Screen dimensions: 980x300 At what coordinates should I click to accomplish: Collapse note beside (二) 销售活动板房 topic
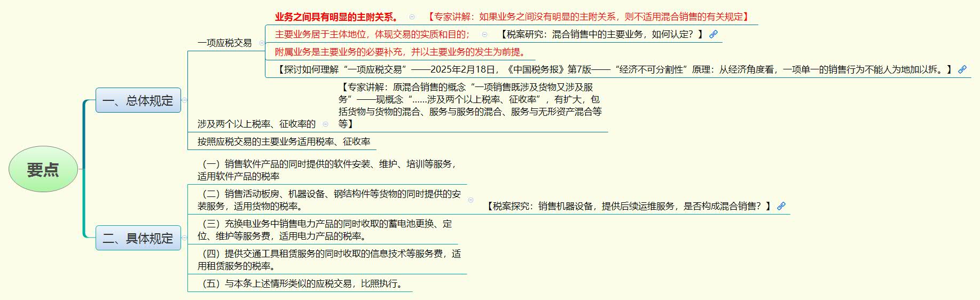coord(471,200)
